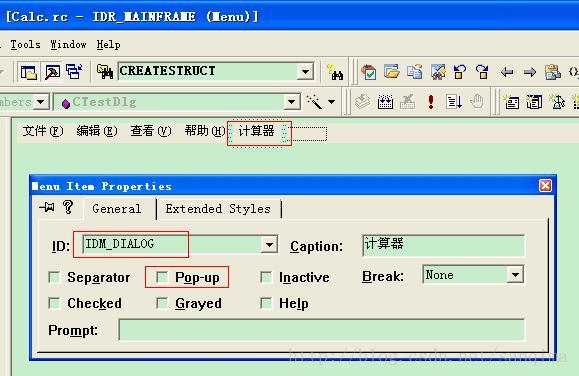Expand the ID combo dropdown arrow
579x376 pixels.
269,245
